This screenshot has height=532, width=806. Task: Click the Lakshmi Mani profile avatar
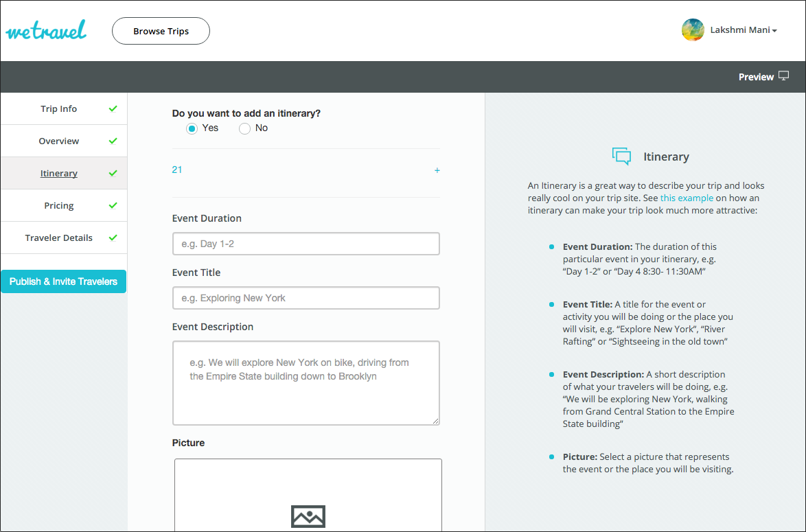tap(692, 30)
